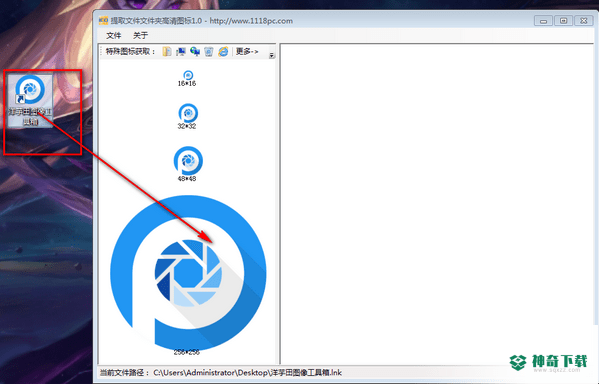The width and height of the screenshot is (599, 384).
Task: Click the Internet Explorer icon in toolbar
Action: [x=223, y=51]
